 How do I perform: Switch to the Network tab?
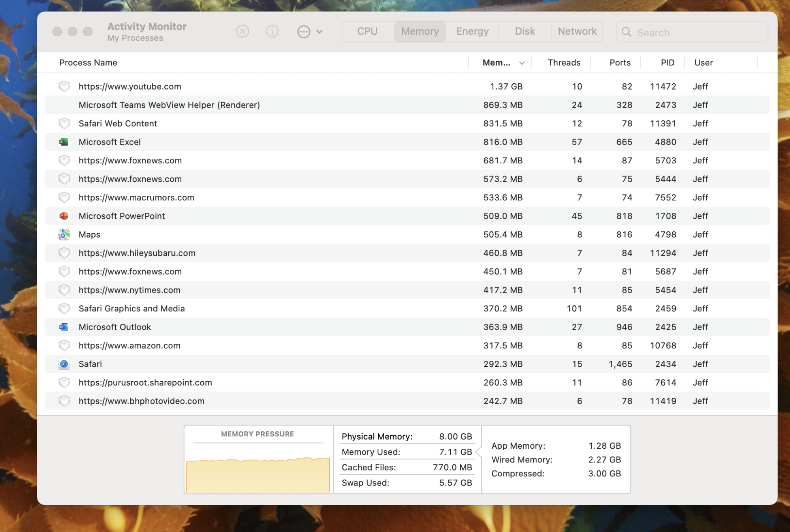click(577, 31)
